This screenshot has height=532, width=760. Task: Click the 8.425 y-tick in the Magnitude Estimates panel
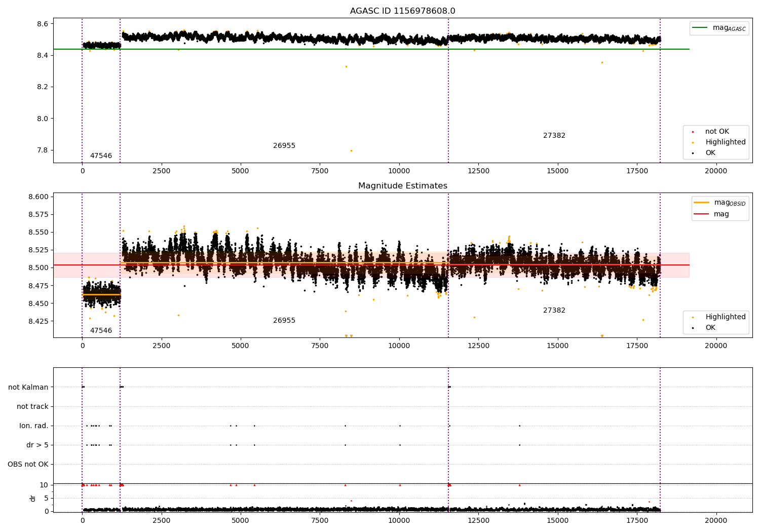(x=39, y=322)
